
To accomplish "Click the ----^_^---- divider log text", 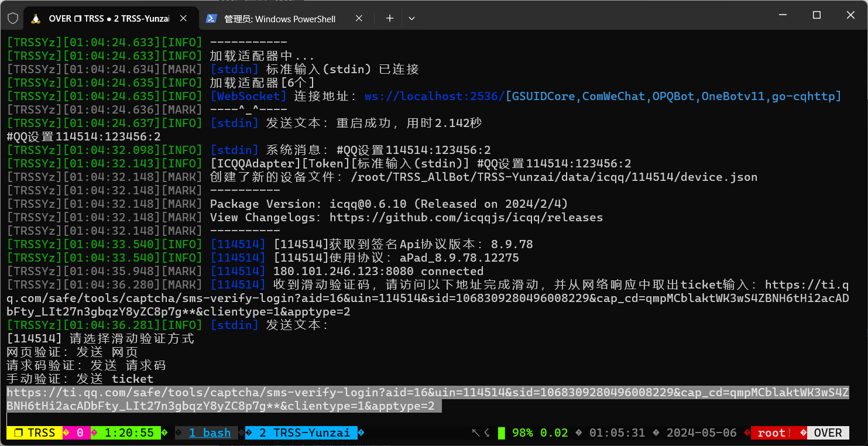I will tap(248, 109).
